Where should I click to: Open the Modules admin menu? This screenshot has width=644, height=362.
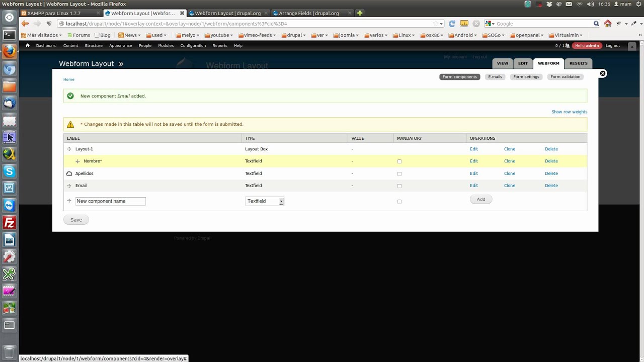click(166, 46)
